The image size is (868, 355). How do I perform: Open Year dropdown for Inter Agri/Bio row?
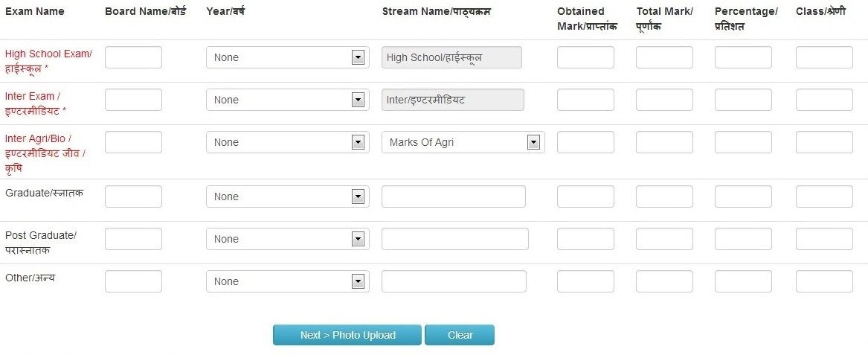click(x=287, y=142)
